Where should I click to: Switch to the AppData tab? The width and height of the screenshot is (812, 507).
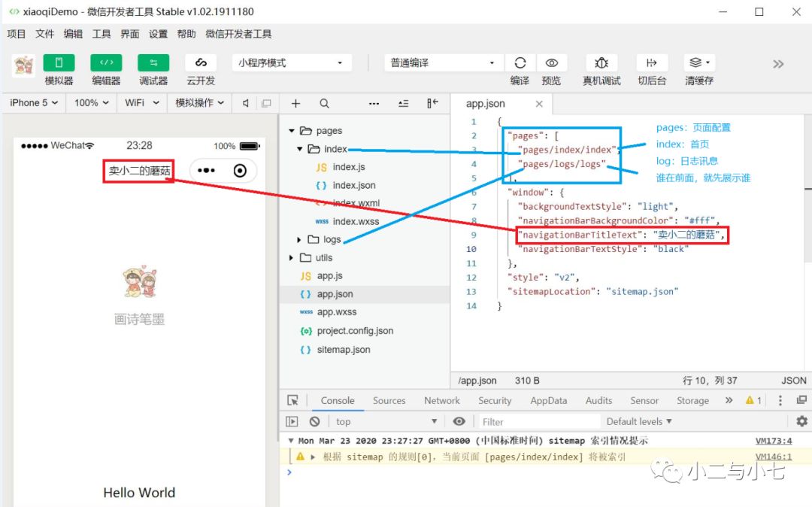pyautogui.click(x=548, y=400)
